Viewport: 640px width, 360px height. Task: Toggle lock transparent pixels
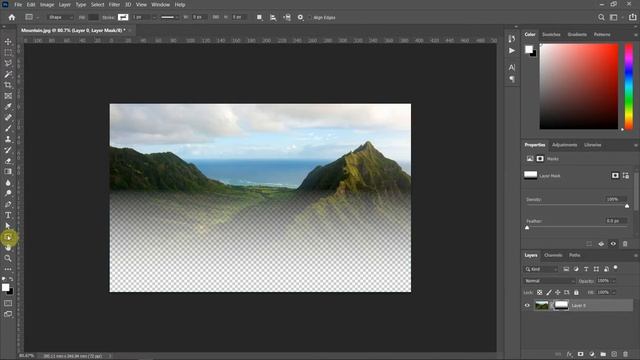click(x=540, y=292)
